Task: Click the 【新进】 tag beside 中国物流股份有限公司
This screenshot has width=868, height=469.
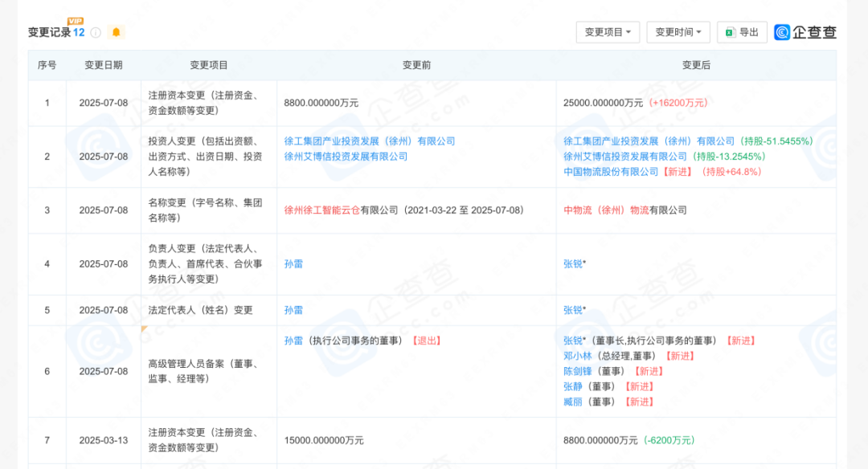Action: (x=678, y=172)
